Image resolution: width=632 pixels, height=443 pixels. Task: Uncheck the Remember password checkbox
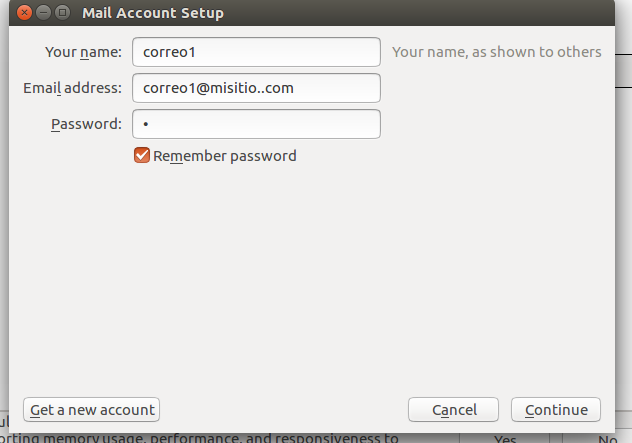click(x=142, y=155)
